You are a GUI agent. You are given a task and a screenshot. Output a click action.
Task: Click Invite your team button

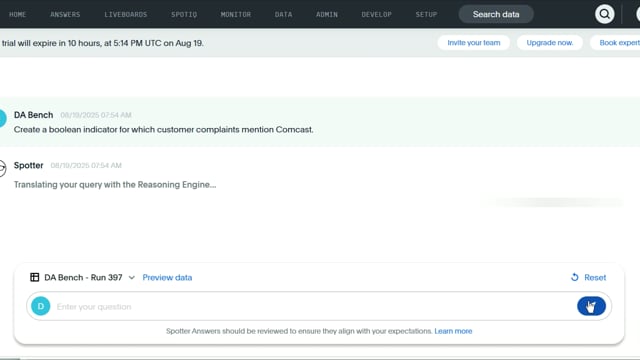point(473,43)
